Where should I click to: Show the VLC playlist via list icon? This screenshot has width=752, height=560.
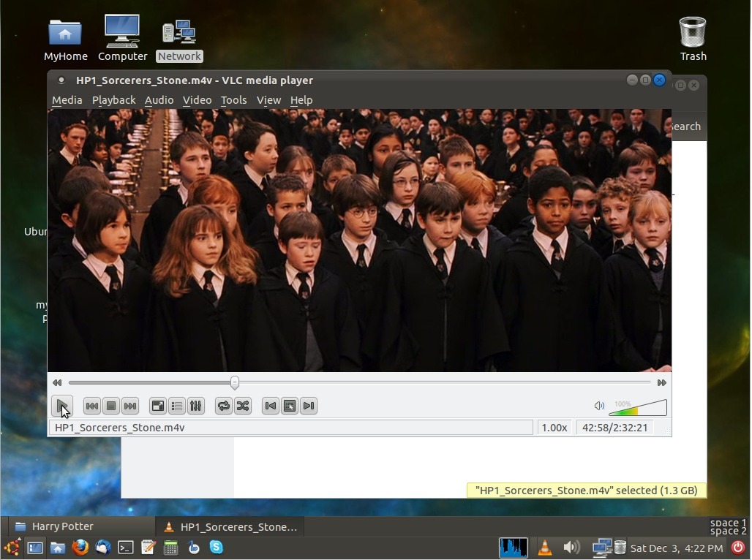click(177, 406)
